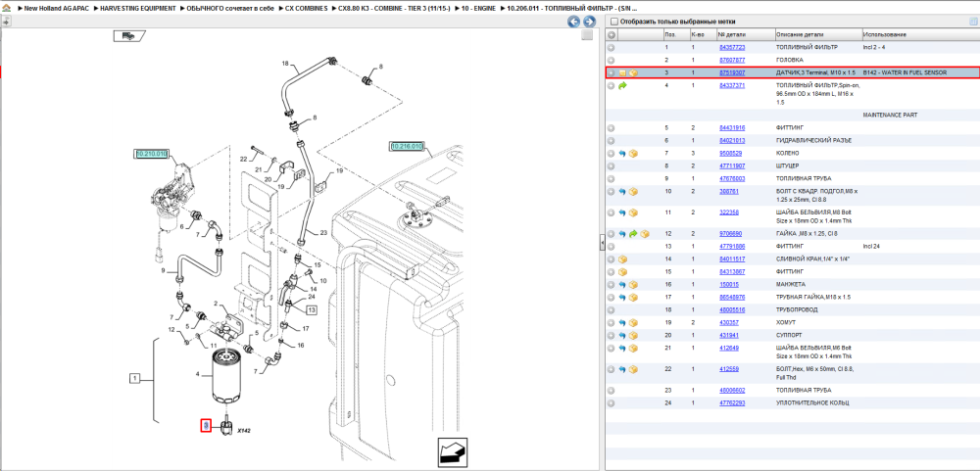This screenshot has height=471, width=980.
Task: Click the harvester machine icon above the diagram
Action: 128,36
